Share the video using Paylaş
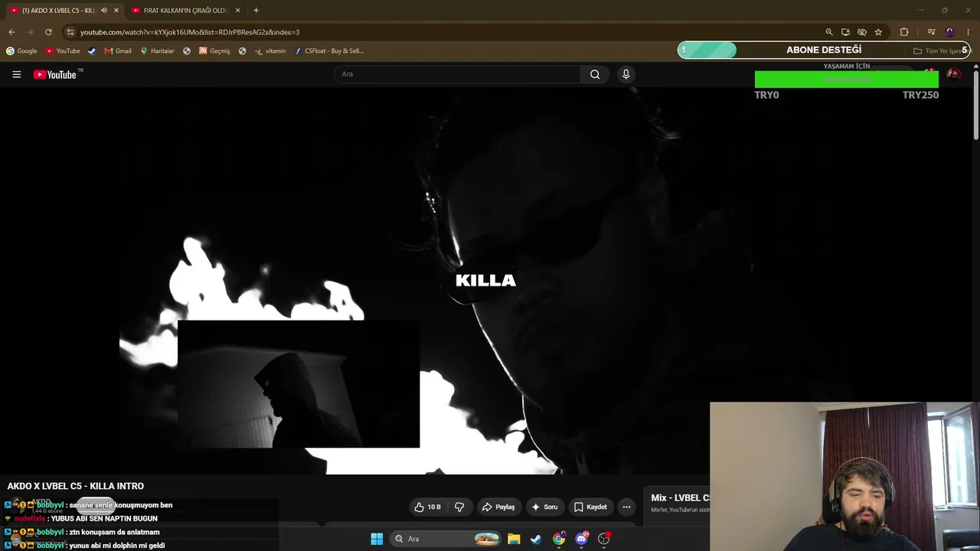 pos(498,507)
